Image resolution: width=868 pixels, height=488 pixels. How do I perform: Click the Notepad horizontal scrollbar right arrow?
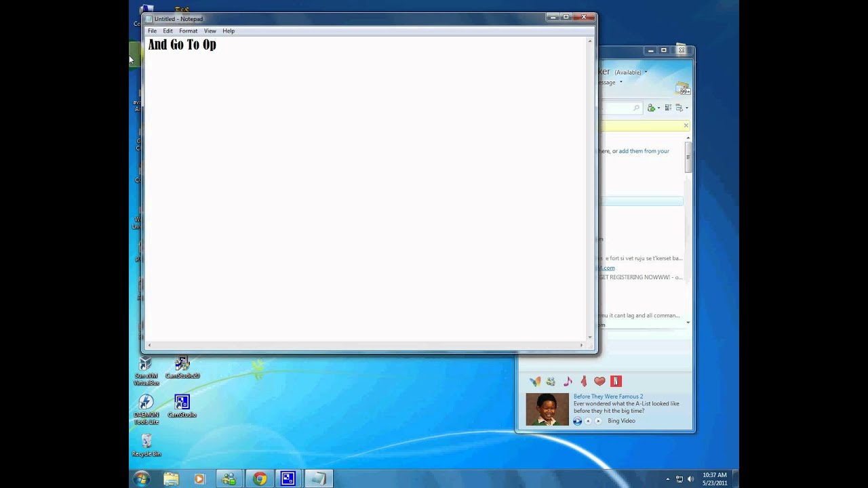581,345
